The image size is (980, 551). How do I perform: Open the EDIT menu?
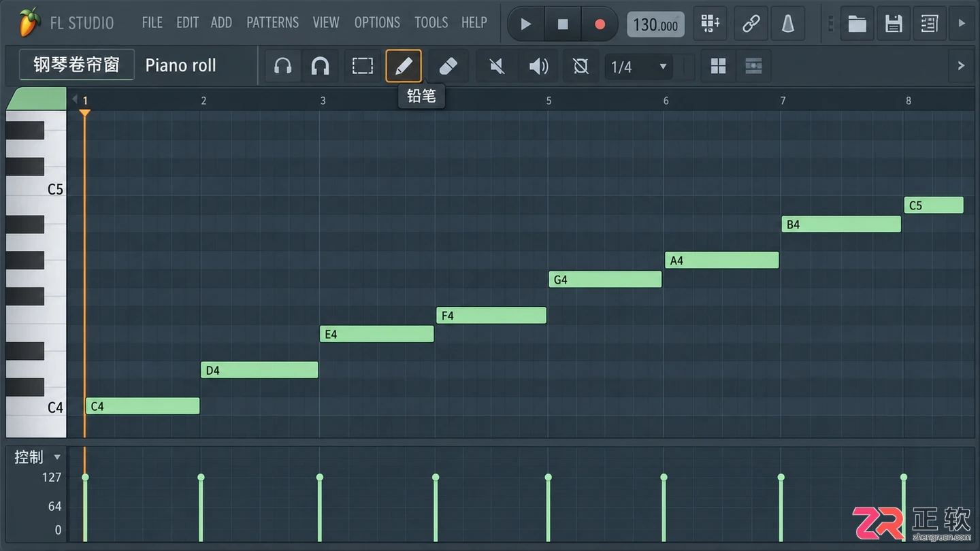click(187, 23)
